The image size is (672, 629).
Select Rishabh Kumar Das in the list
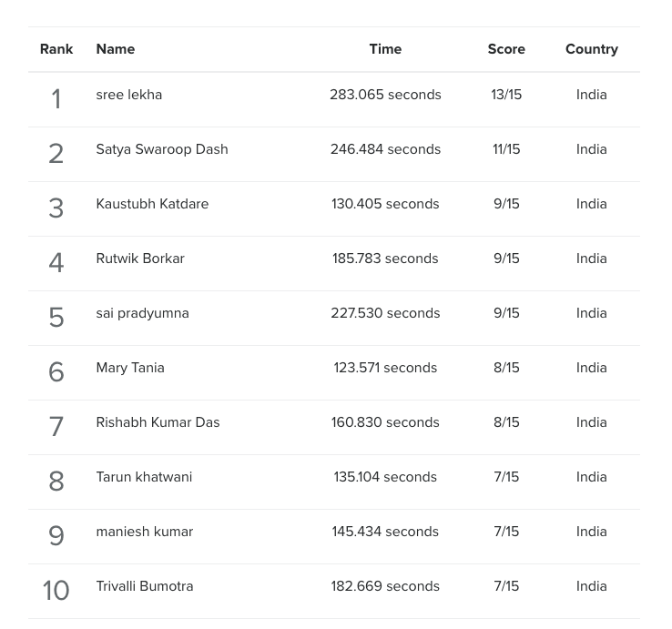tap(158, 422)
